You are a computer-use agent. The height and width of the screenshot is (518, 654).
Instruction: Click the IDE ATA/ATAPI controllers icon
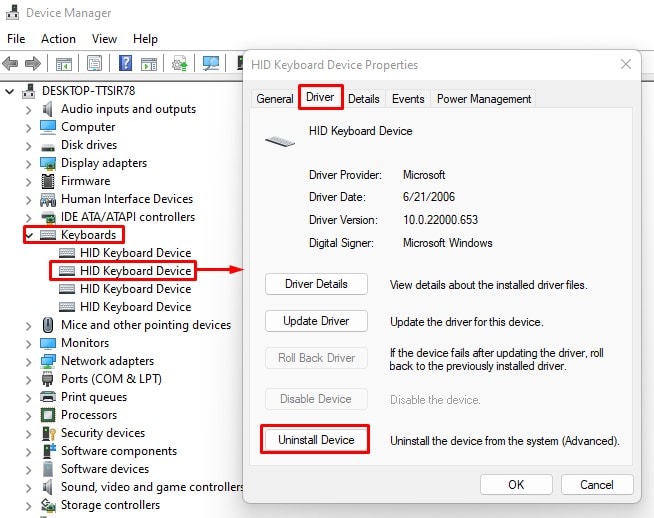click(48, 217)
